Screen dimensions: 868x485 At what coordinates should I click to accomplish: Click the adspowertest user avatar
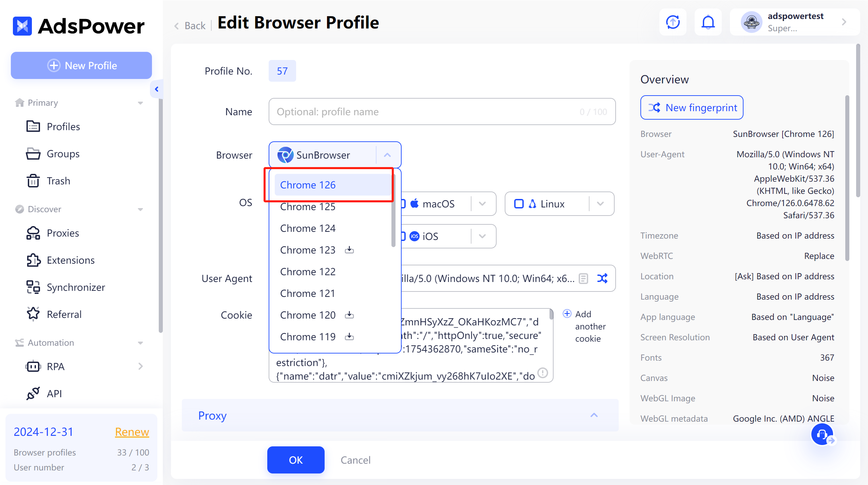(752, 22)
